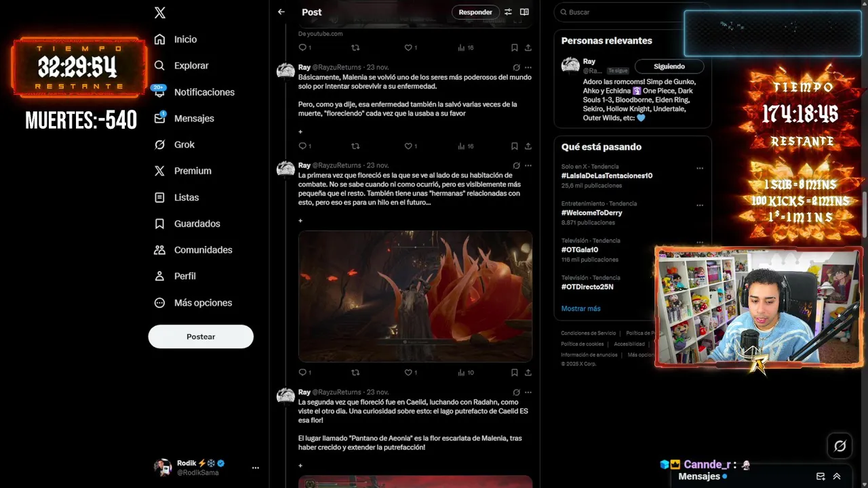Click the Responder button
Viewport: 868px width, 488px height.
pos(475,12)
